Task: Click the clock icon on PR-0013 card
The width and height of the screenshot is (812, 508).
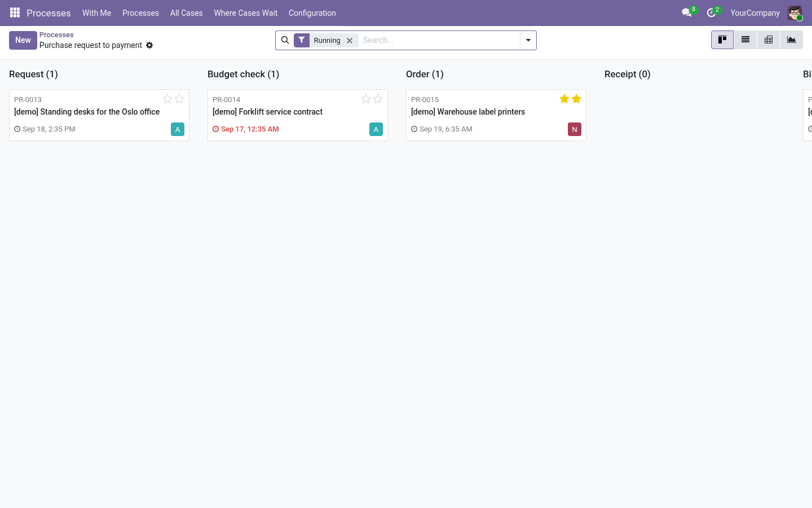Action: click(x=17, y=129)
